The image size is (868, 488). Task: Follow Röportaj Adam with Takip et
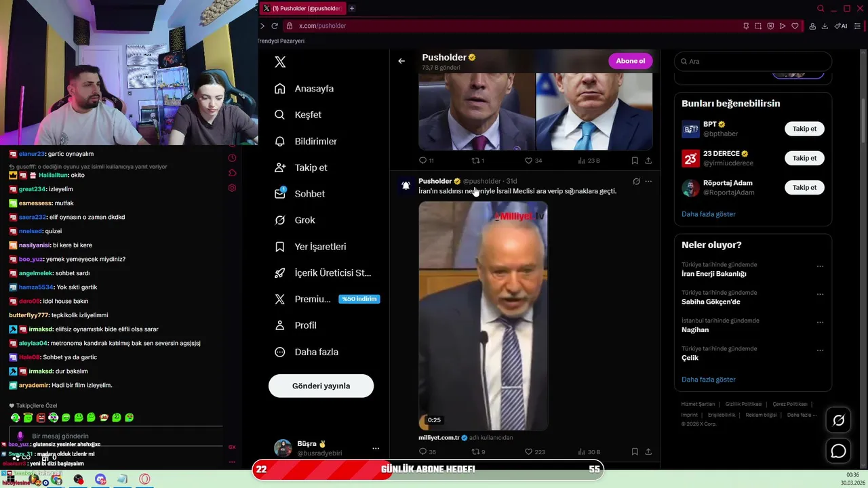(x=804, y=187)
